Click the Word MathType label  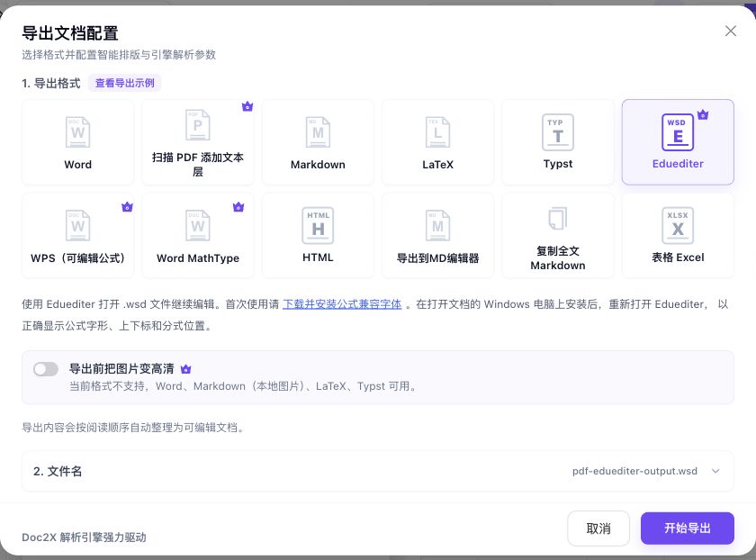point(198,258)
